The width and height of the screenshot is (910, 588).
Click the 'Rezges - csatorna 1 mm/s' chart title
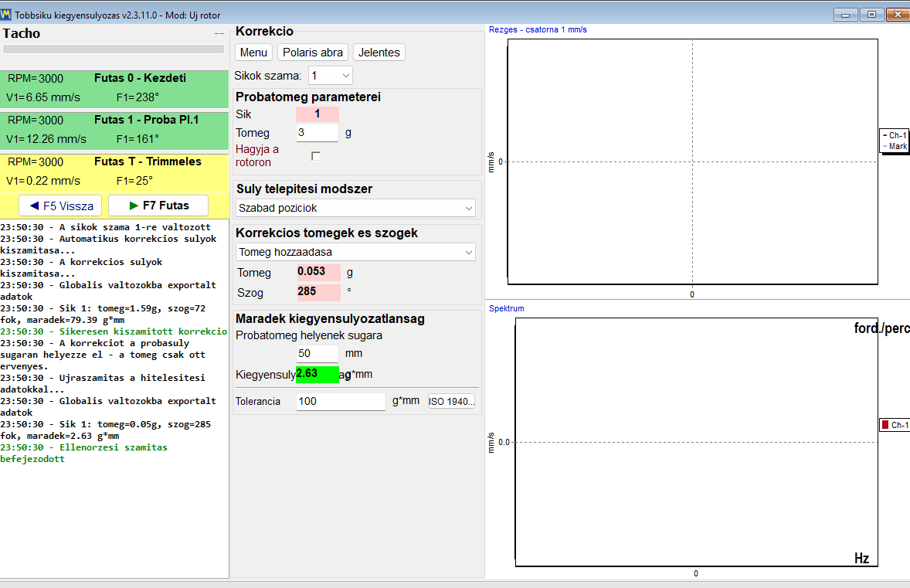538,29
